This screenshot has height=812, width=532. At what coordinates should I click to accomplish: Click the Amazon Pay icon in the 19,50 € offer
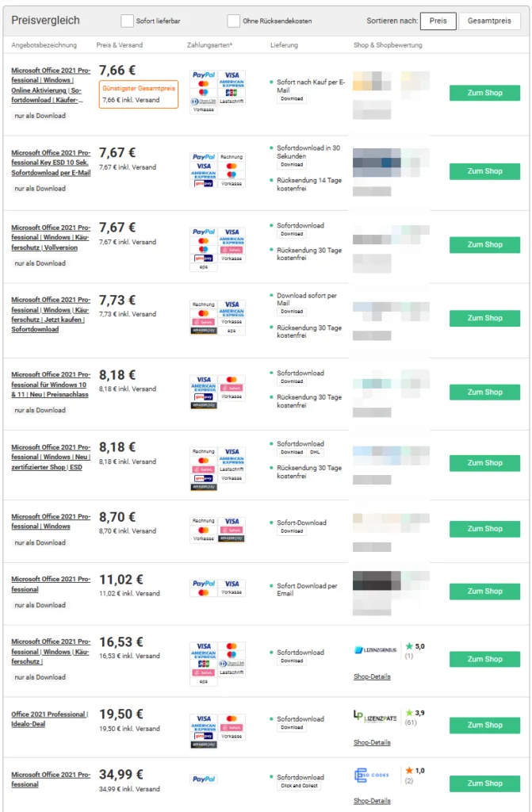204,745
